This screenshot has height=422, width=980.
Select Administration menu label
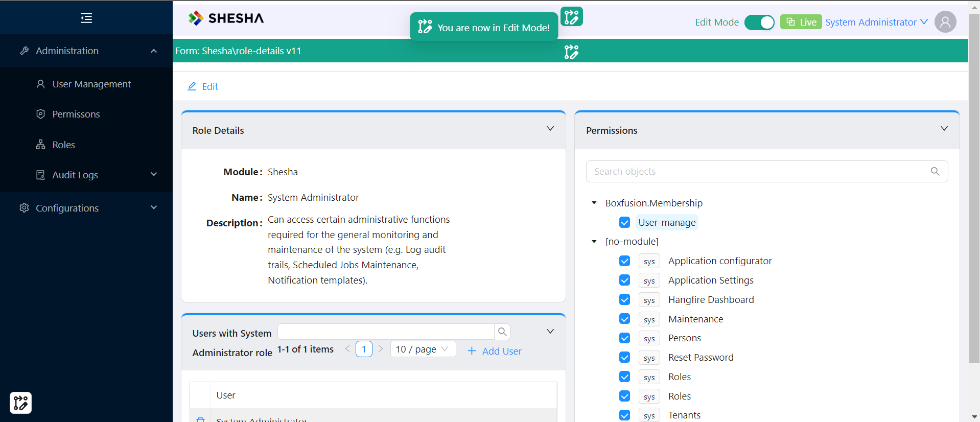[x=67, y=51]
